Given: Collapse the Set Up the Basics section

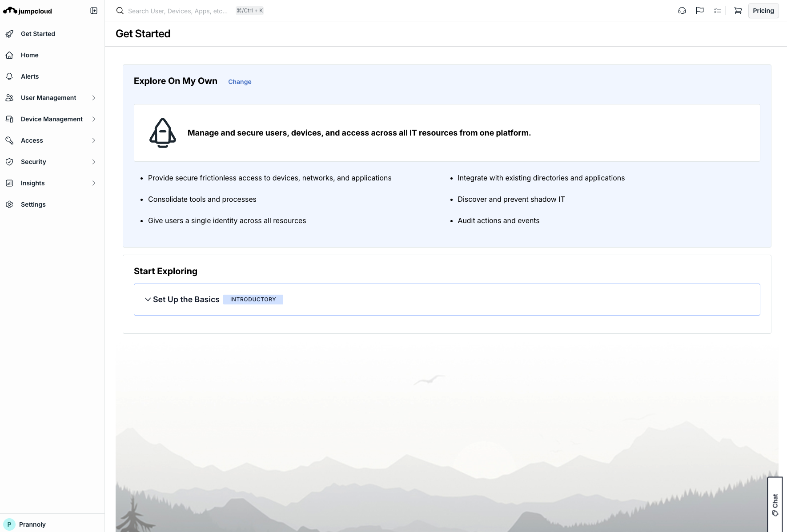Looking at the screenshot, I should 148,300.
